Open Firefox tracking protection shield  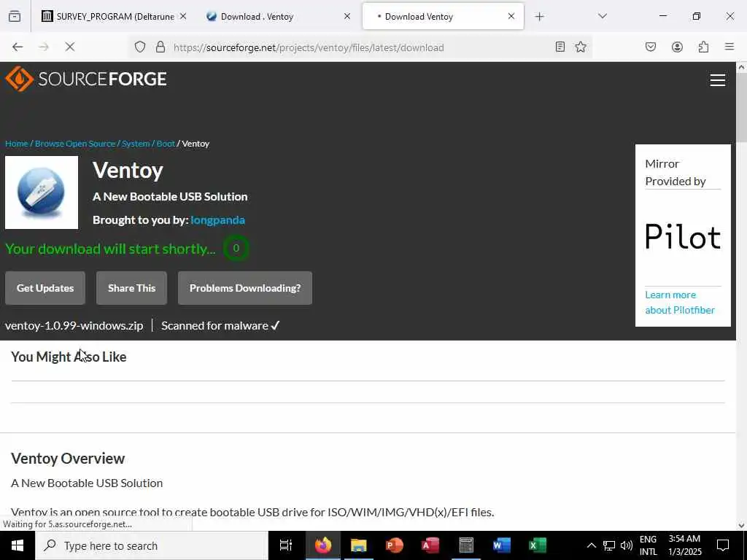(x=139, y=47)
